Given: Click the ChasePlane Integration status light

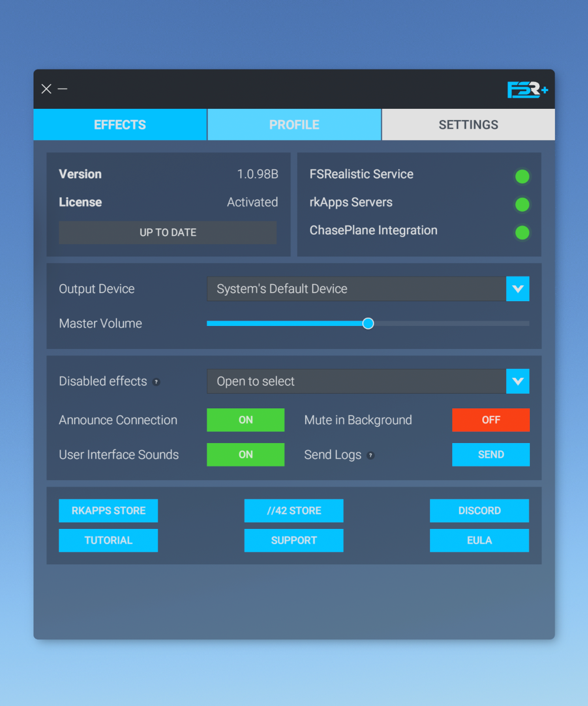Looking at the screenshot, I should click(x=522, y=233).
